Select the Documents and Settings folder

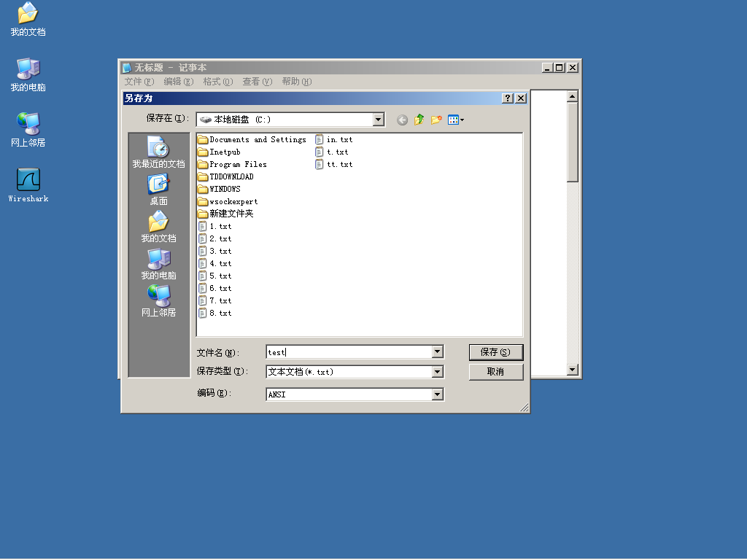tap(252, 139)
